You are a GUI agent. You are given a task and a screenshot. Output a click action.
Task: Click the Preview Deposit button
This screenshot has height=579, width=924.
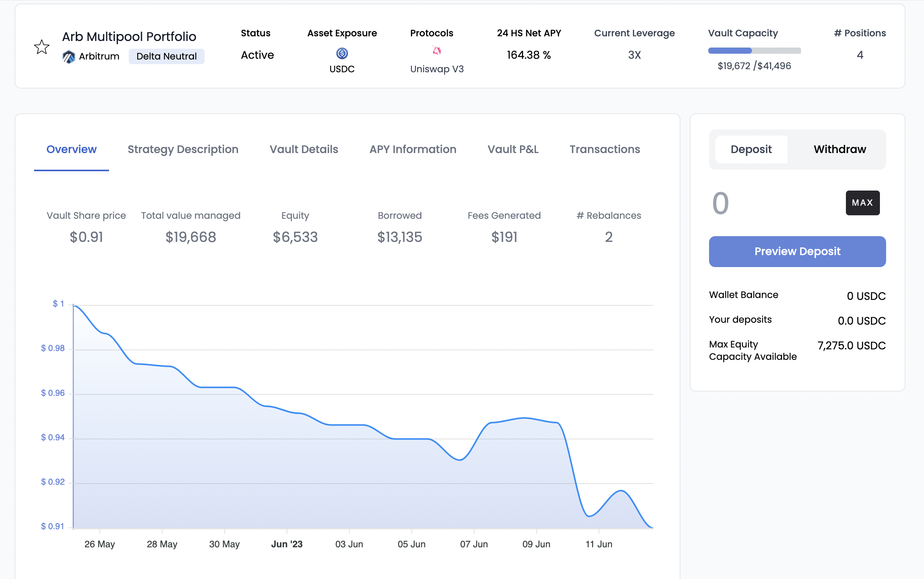[x=797, y=252]
